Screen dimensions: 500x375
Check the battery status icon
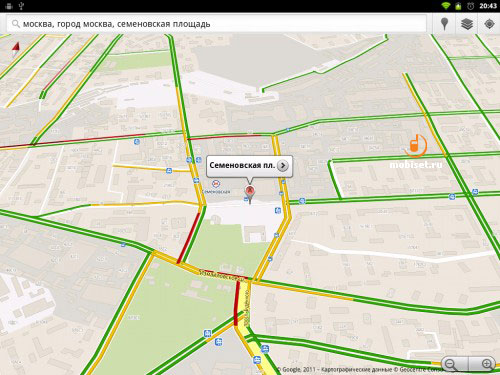tap(458, 6)
